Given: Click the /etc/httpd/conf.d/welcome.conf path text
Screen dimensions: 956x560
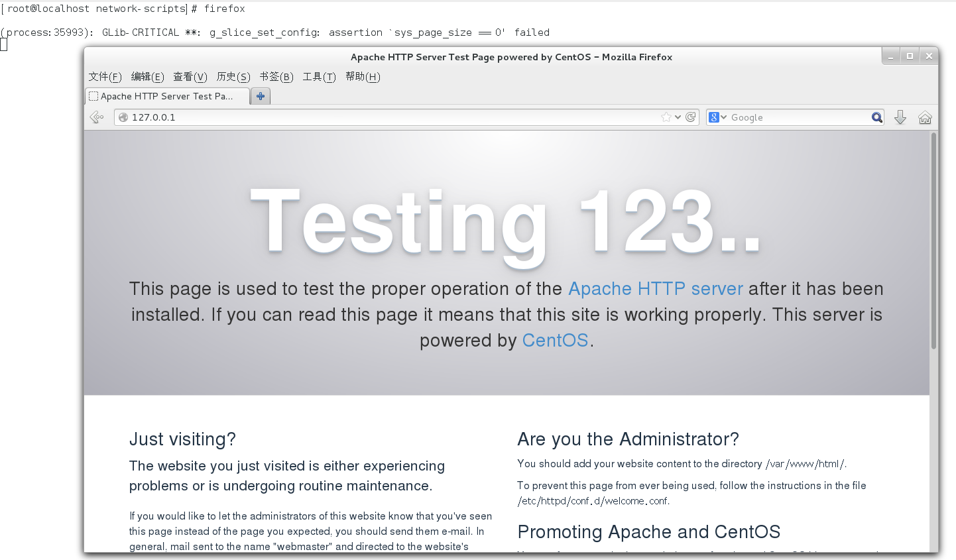Looking at the screenshot, I should [593, 501].
